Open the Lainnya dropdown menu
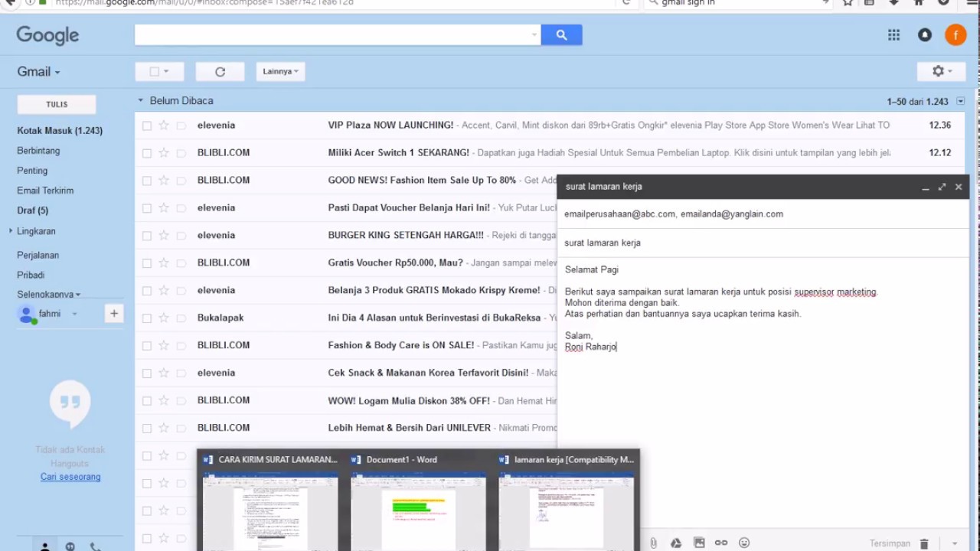This screenshot has height=551, width=980. tap(280, 71)
